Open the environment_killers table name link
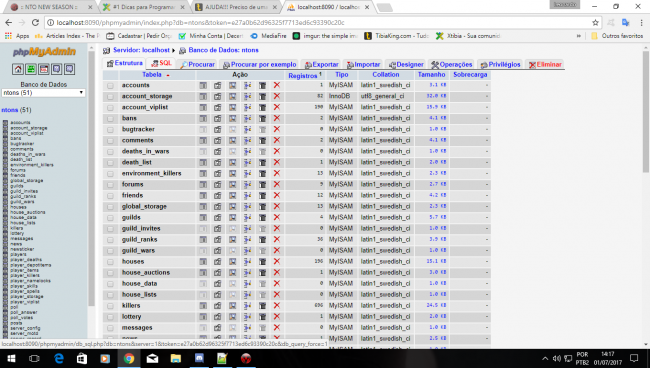The image size is (650, 368). pyautogui.click(x=151, y=173)
